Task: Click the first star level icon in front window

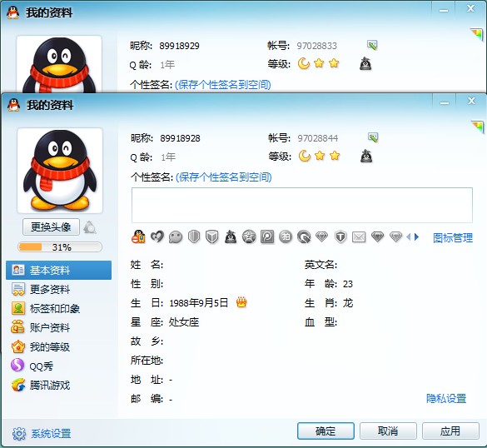Action: 320,156
